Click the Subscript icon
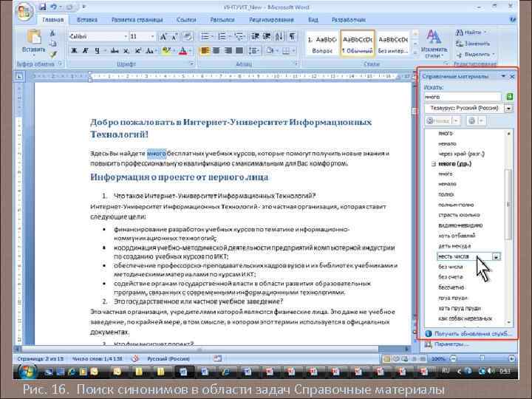This screenshot has height=399, width=532. (126, 51)
